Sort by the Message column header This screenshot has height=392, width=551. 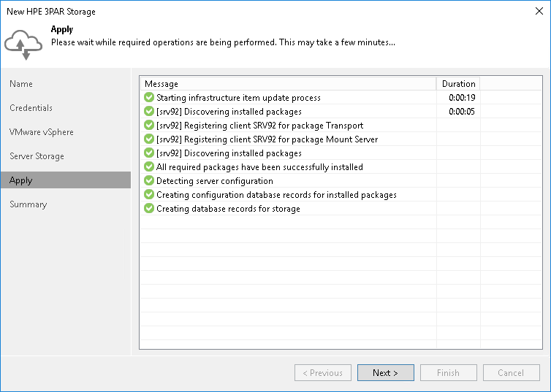click(x=289, y=84)
